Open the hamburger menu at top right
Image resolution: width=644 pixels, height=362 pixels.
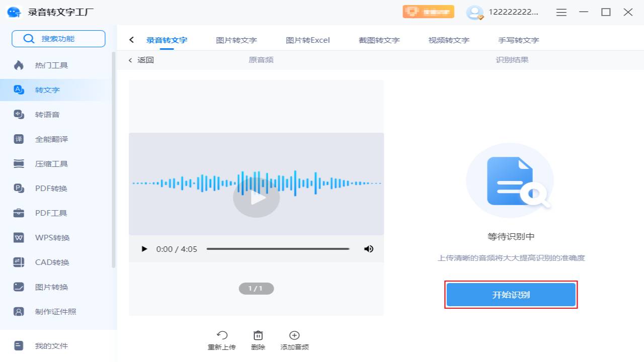pyautogui.click(x=561, y=12)
